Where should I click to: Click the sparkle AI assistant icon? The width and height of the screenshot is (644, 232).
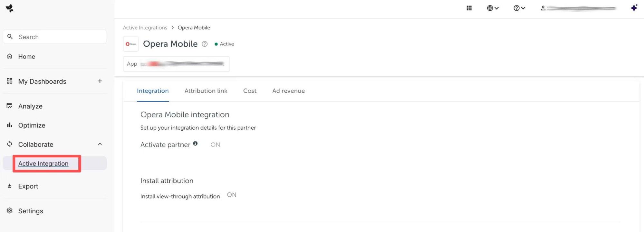(634, 8)
